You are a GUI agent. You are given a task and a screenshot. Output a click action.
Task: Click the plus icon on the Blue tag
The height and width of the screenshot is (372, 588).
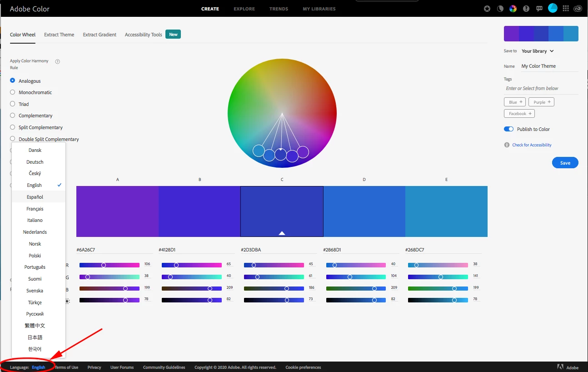pos(521,102)
